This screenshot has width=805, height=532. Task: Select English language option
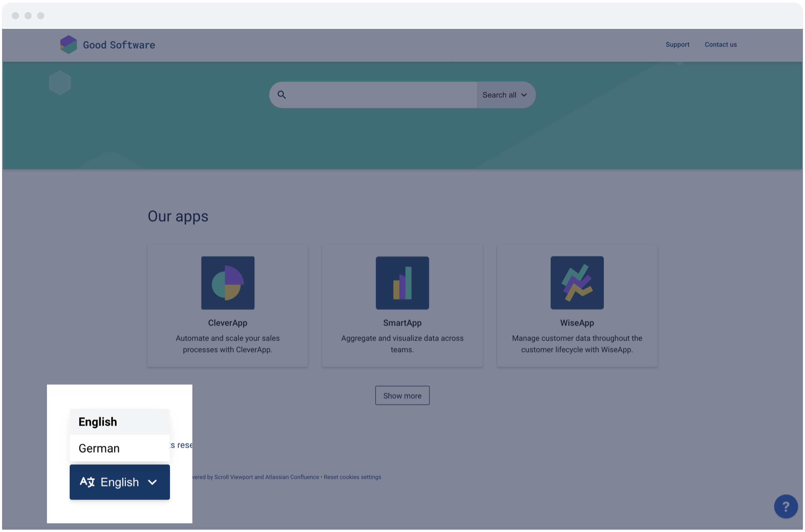[x=119, y=421]
